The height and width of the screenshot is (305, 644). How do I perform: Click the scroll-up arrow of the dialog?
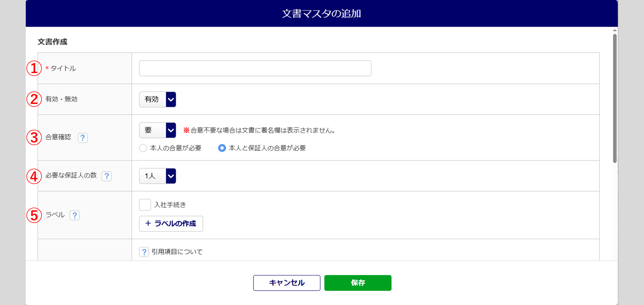point(615,30)
